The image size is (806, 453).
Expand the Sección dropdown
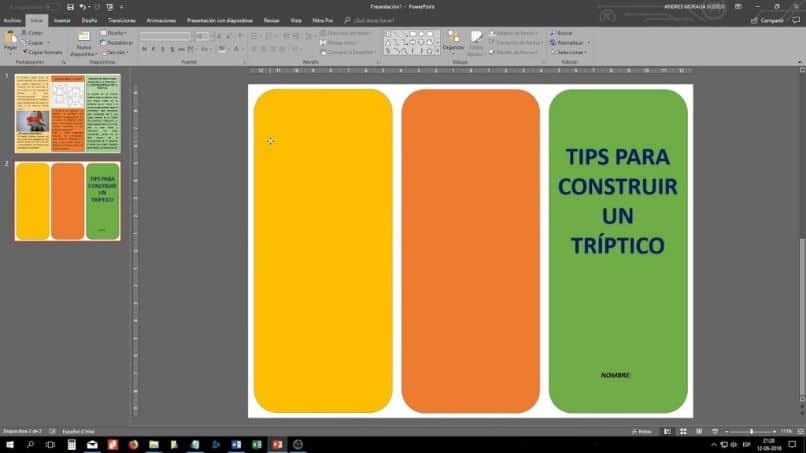pyautogui.click(x=115, y=52)
